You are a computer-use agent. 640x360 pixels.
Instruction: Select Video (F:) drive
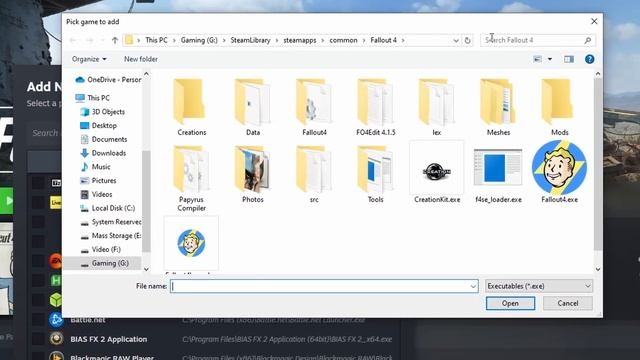pyautogui.click(x=100, y=249)
